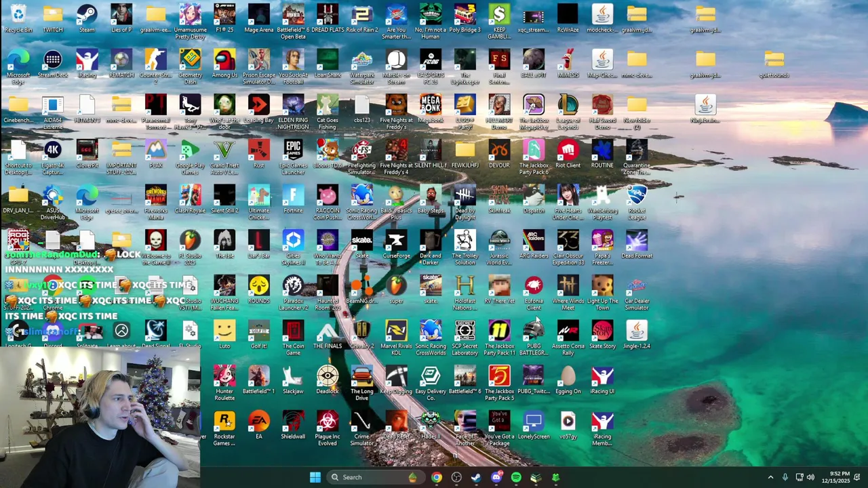The width and height of the screenshot is (868, 488).
Task: Select the Car Dealer Simulator icon
Action: (x=637, y=293)
